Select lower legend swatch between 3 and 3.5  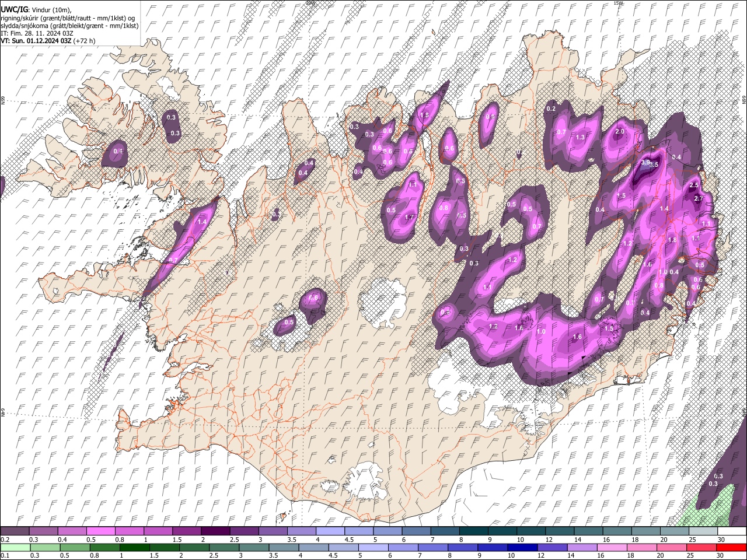tap(254, 547)
